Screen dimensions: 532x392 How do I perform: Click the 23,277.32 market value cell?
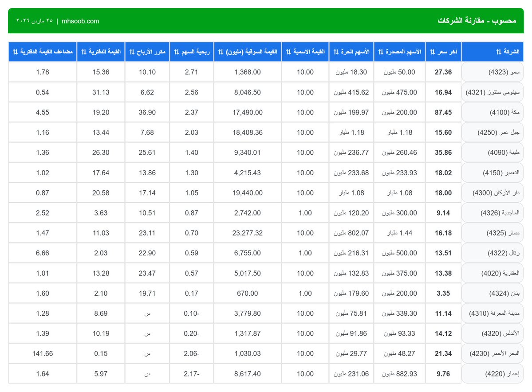(x=248, y=233)
